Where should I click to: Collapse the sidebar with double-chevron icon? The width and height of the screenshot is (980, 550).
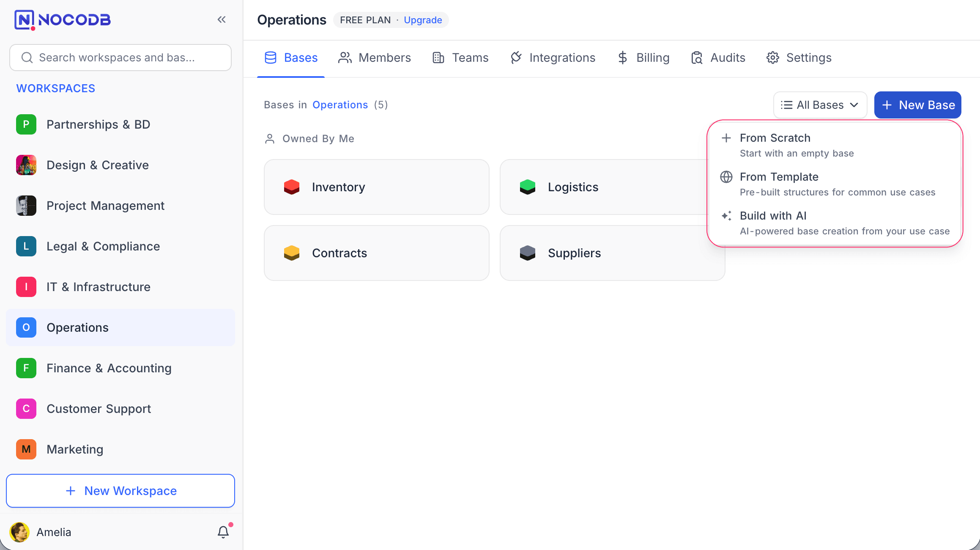222,19
